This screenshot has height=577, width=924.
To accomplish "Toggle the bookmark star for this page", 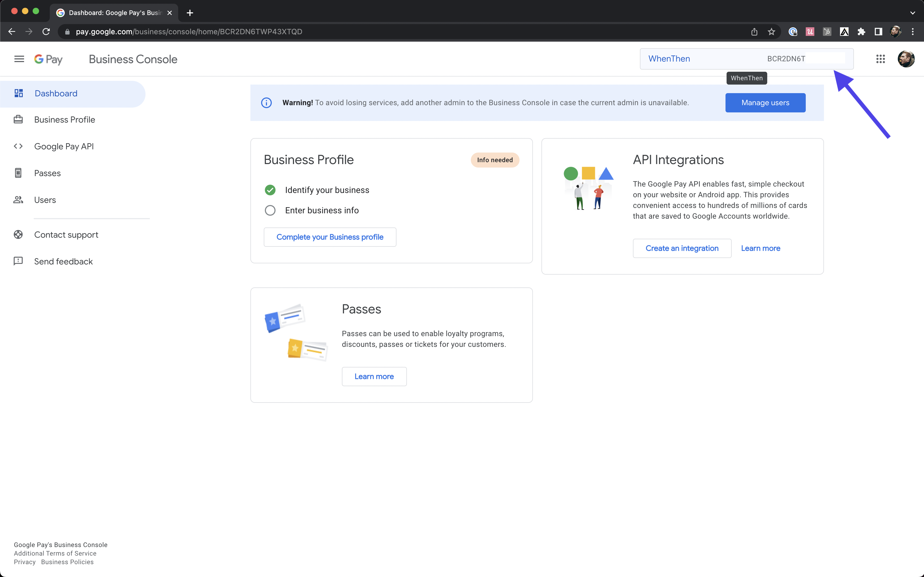I will (x=772, y=32).
